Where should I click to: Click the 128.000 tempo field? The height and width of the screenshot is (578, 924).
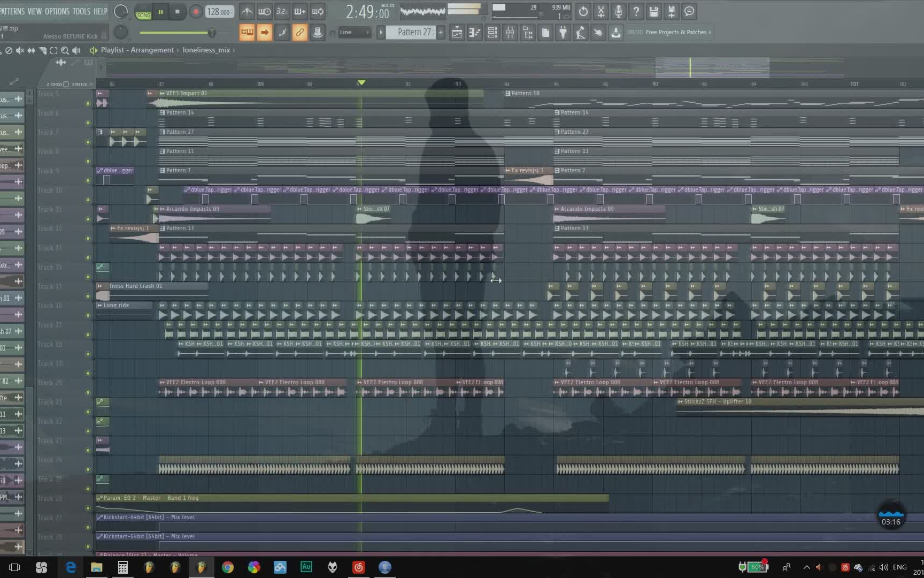pos(219,12)
